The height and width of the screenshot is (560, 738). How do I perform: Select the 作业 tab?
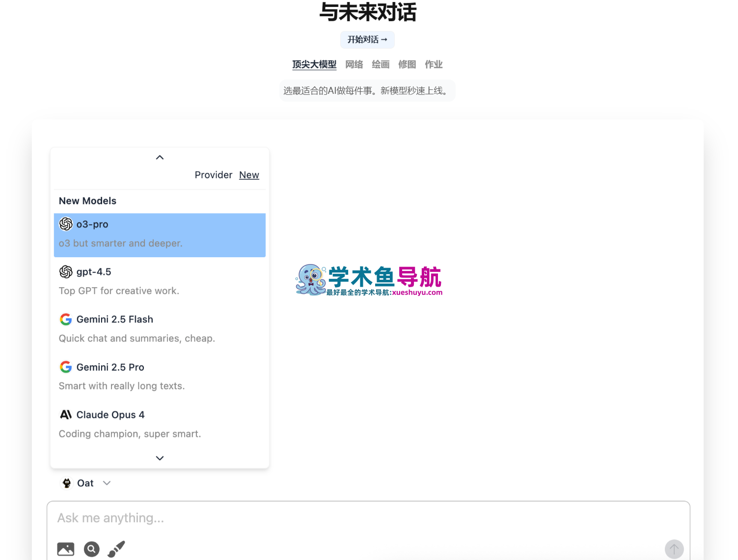coord(434,64)
